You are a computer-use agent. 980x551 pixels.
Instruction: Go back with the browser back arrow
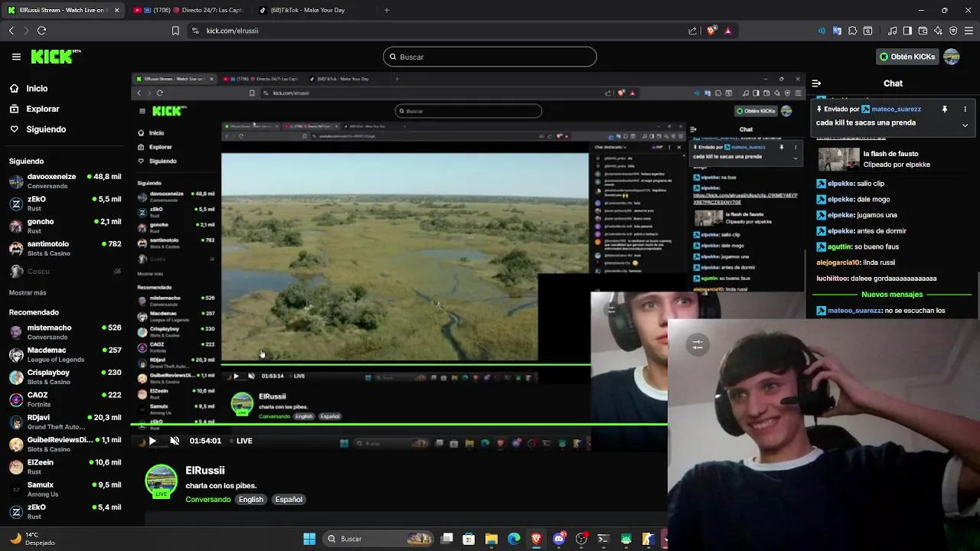[x=11, y=31]
